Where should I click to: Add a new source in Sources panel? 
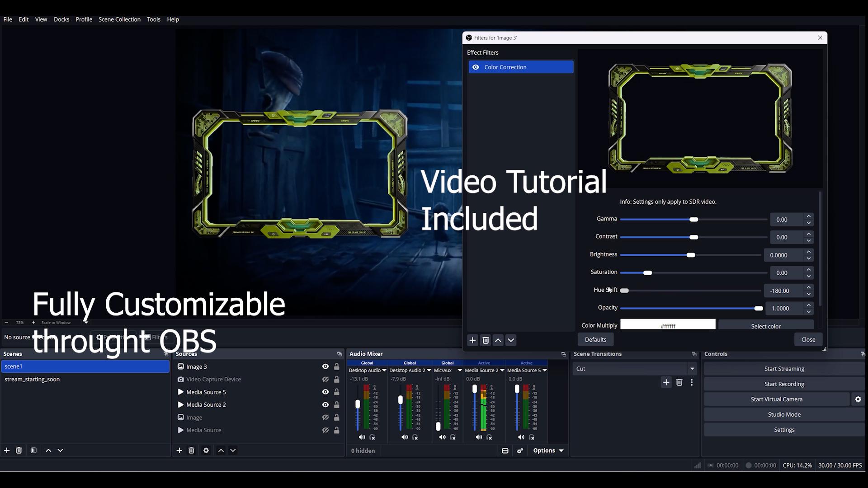pyautogui.click(x=179, y=450)
